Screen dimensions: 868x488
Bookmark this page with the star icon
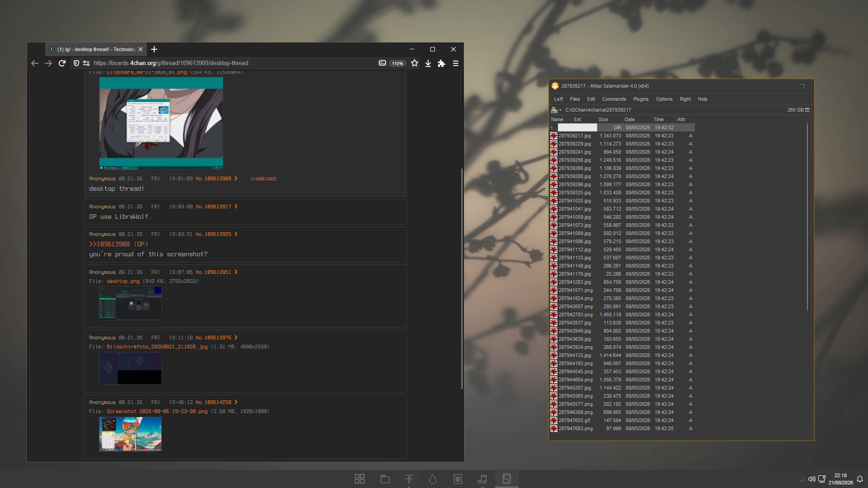[415, 63]
